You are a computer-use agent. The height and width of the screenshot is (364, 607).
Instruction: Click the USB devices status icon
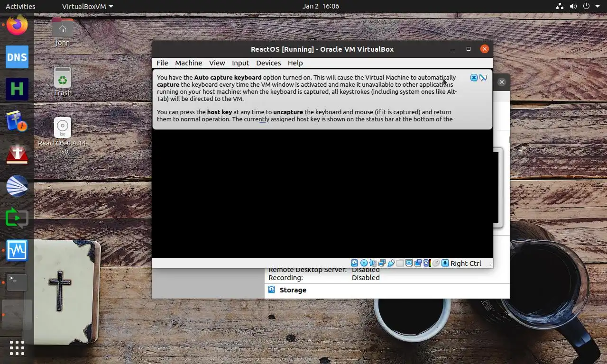(x=391, y=263)
